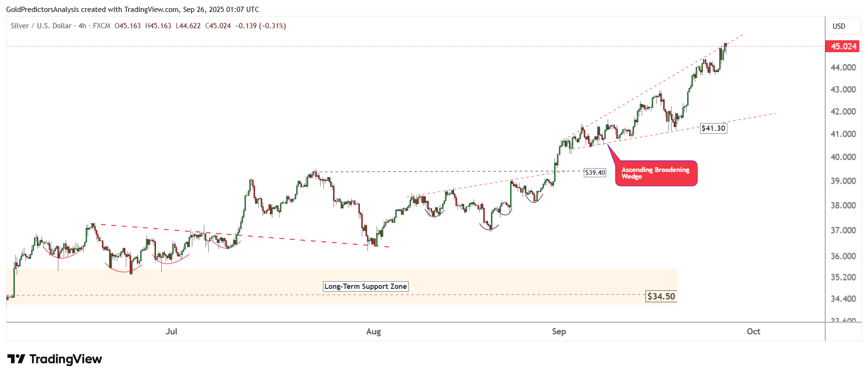The height and width of the screenshot is (377, 868).
Task: Click the Oct marker on time axis
Action: [x=754, y=331]
